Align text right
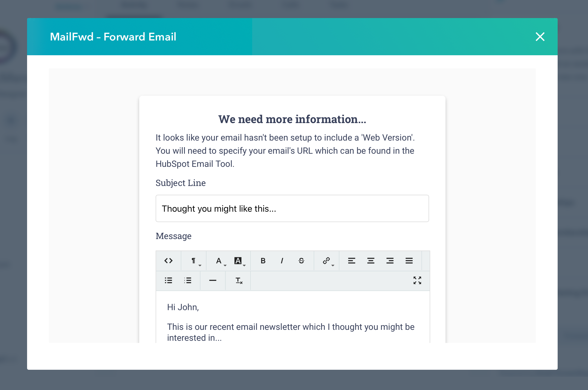Viewport: 588px width, 390px height. (390, 261)
